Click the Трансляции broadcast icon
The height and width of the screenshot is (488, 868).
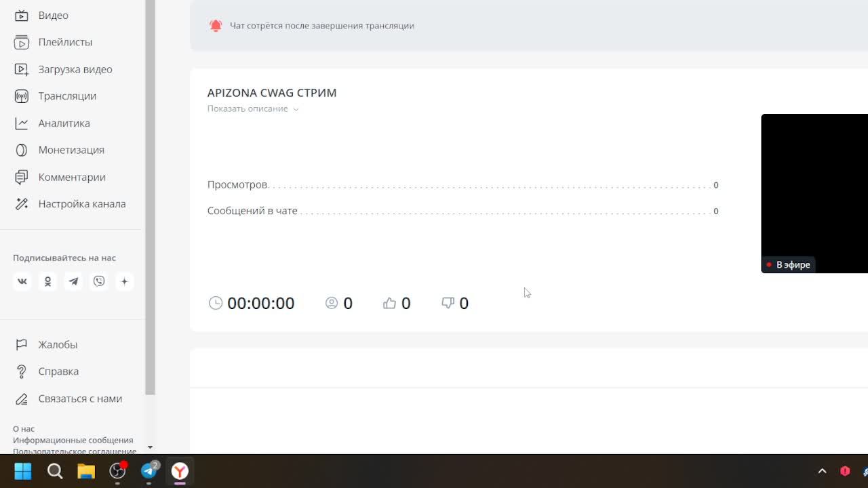tap(22, 96)
